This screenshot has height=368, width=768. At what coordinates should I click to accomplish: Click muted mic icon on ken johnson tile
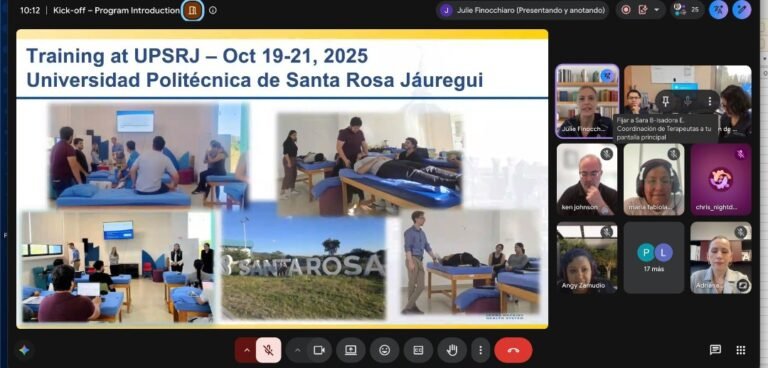[607, 154]
